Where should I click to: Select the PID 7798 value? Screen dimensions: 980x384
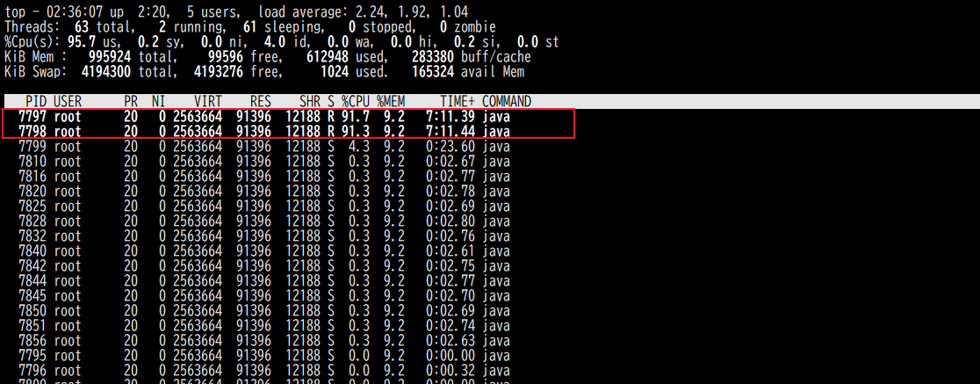32,131
